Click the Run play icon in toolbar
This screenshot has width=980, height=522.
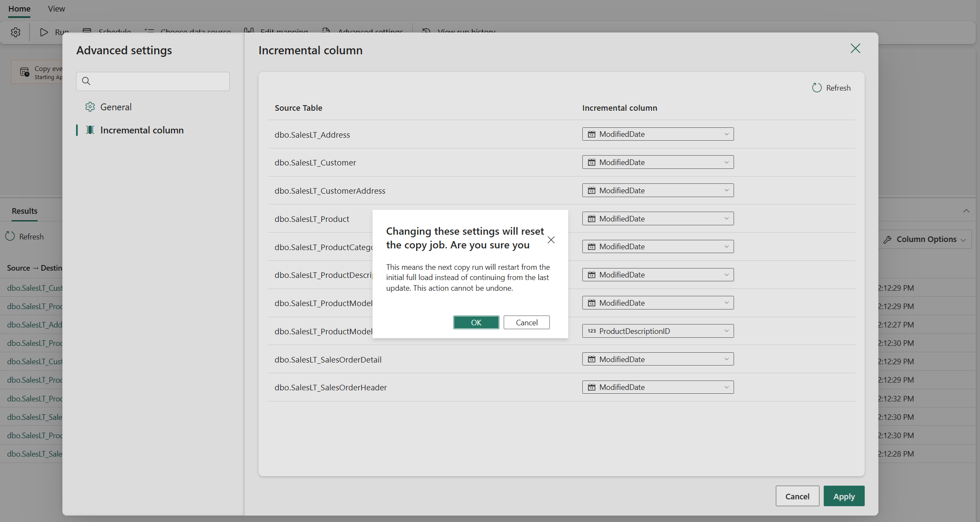(44, 32)
